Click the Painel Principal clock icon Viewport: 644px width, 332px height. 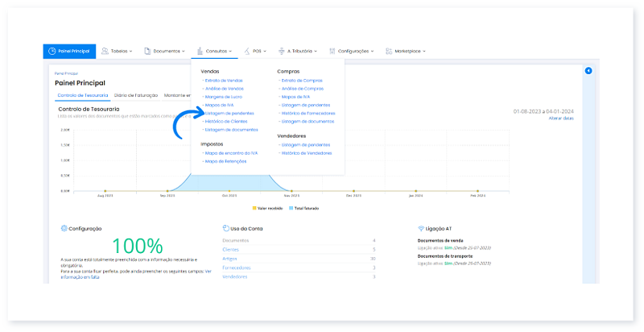click(52, 51)
